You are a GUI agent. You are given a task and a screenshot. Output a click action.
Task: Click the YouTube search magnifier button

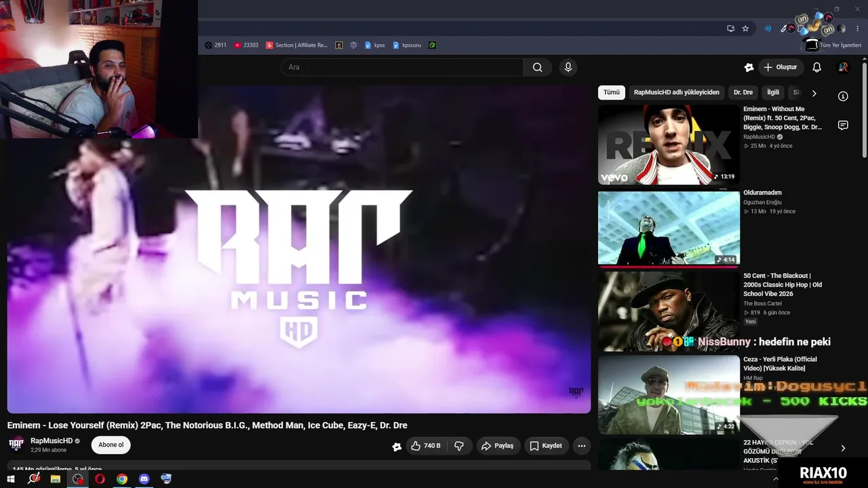point(537,67)
